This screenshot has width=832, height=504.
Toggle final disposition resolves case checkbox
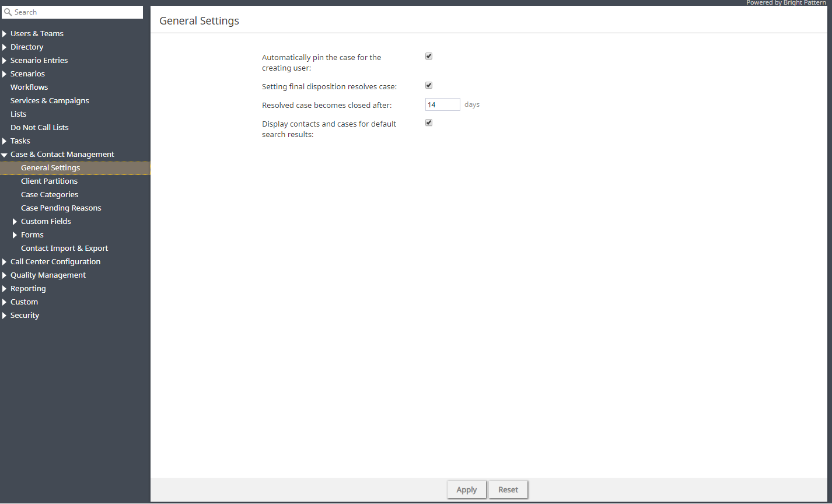click(x=429, y=86)
